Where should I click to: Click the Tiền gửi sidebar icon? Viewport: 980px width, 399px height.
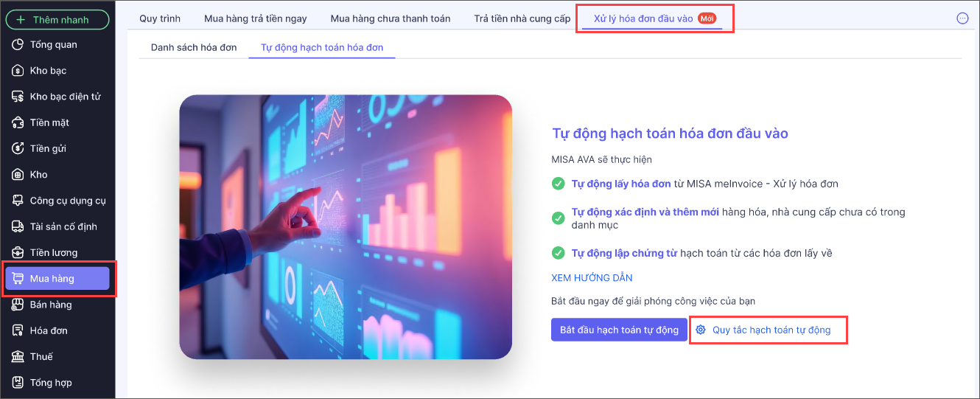(18, 148)
